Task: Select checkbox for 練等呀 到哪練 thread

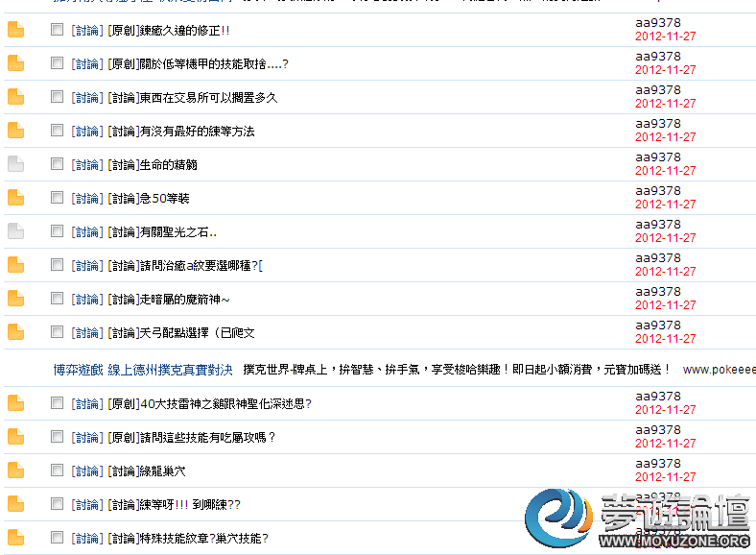Action: pyautogui.click(x=57, y=503)
